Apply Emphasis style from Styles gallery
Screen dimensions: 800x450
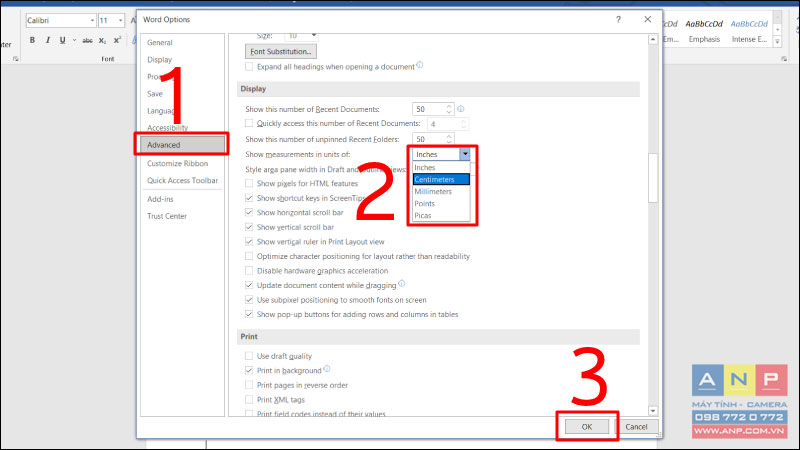coord(704,31)
